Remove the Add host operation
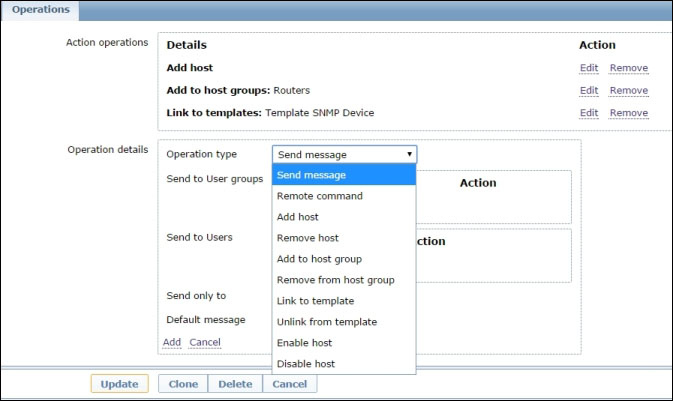 pyautogui.click(x=628, y=68)
